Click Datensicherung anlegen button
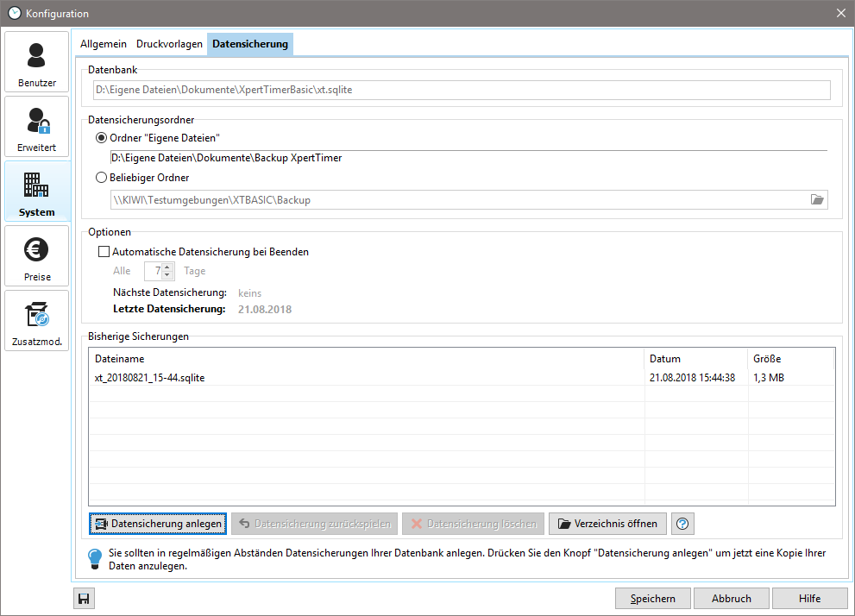Screen dimensions: 855x616 158,524
